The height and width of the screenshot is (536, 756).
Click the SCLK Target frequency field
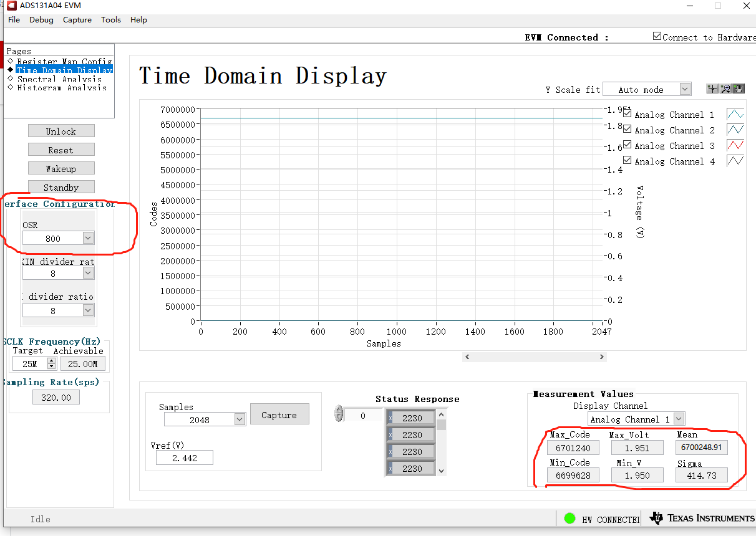(x=29, y=363)
